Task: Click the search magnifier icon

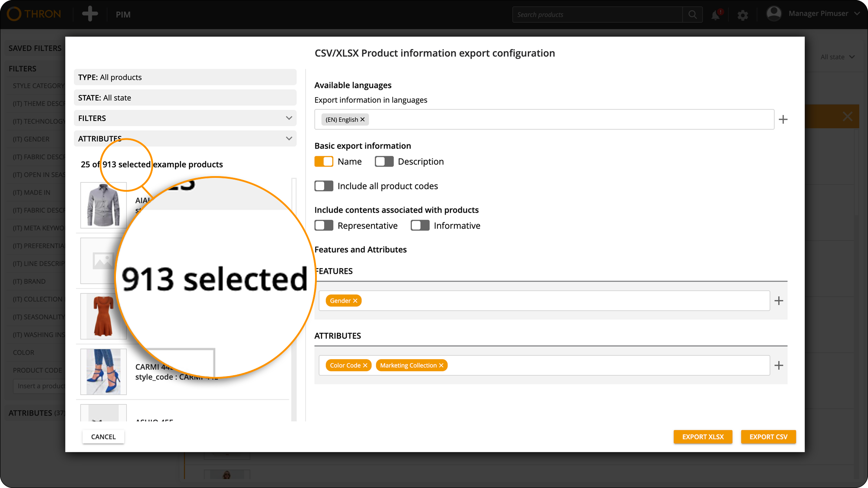Action: tap(693, 15)
